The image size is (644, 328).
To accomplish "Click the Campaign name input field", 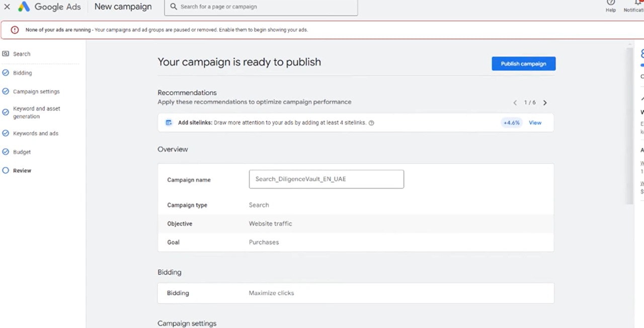I will (326, 179).
